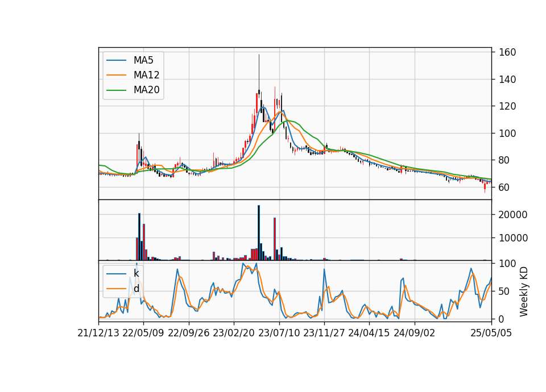Click the MA12 legend label
This screenshot has width=546, height=392.
[x=147, y=75]
